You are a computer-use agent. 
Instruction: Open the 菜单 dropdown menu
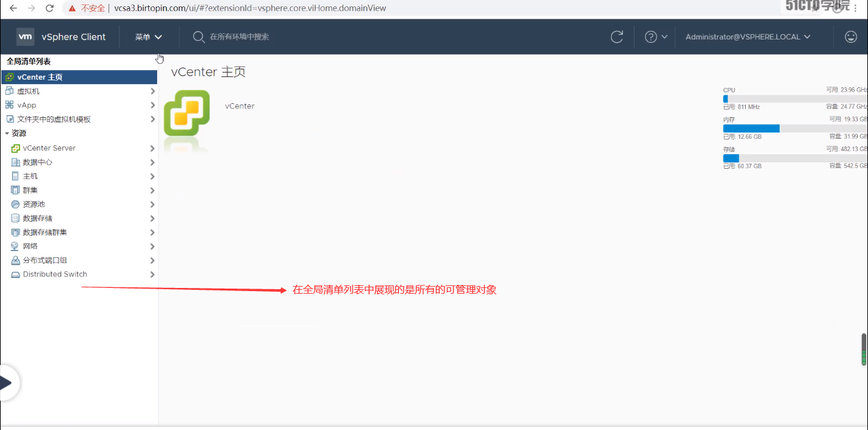coord(148,37)
